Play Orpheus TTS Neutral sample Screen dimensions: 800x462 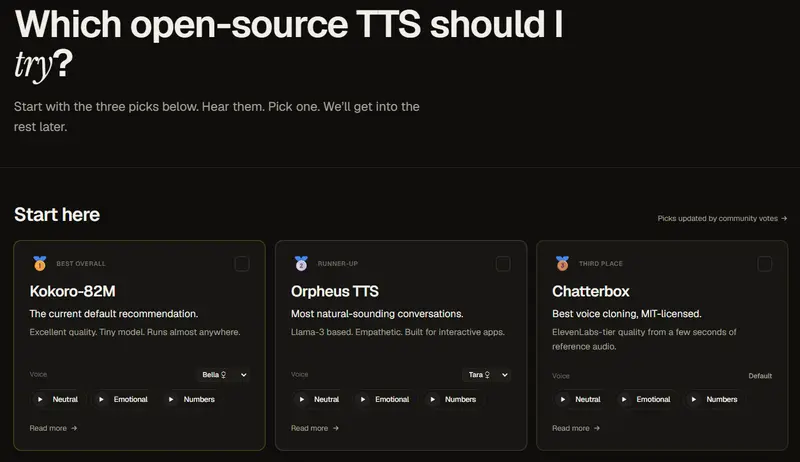click(x=318, y=399)
